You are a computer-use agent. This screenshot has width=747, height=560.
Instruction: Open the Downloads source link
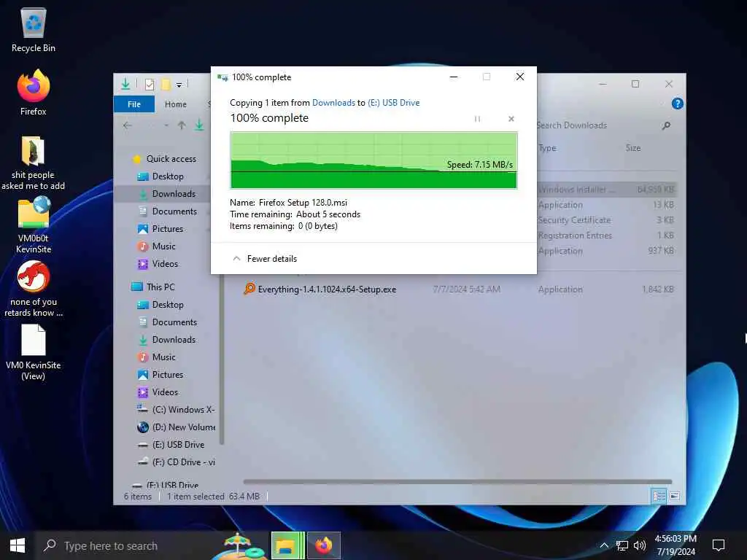333,103
